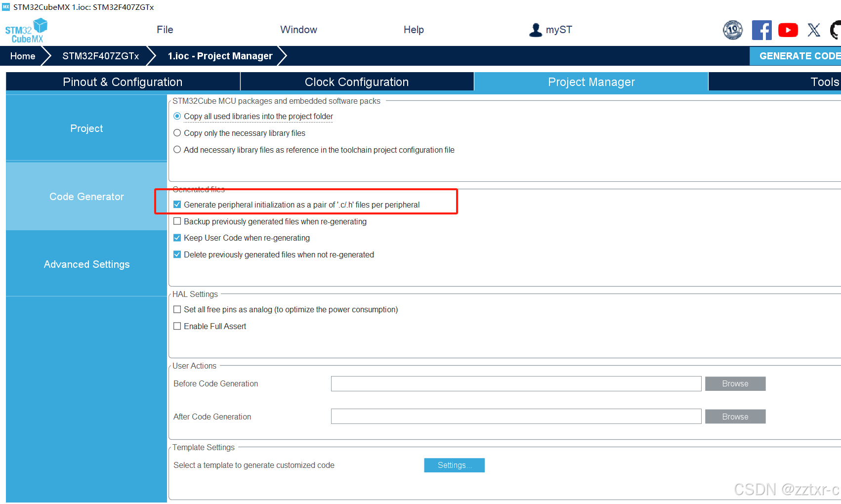Screen dimensions: 841x504
Task: Open the ST 10th anniversary badge icon
Action: coord(733,30)
